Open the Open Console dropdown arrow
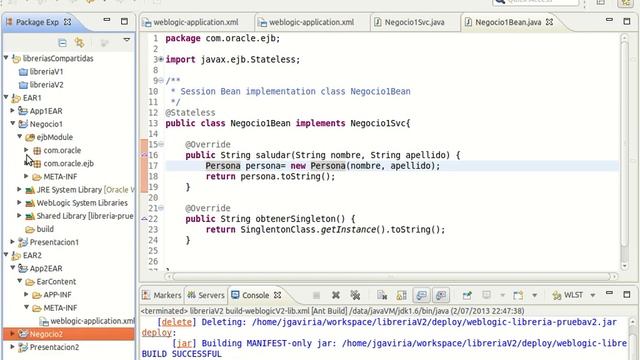Viewport: 640px width, 360px height. 534,295
